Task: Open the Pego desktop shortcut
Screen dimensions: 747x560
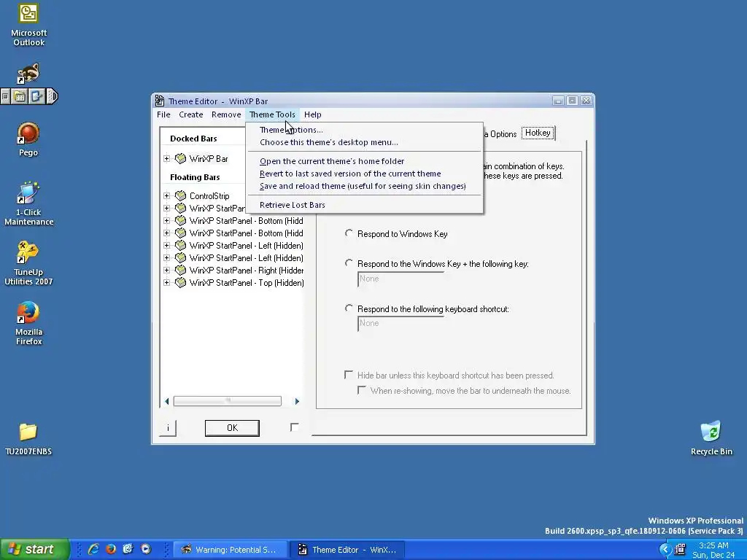Action: point(28,139)
